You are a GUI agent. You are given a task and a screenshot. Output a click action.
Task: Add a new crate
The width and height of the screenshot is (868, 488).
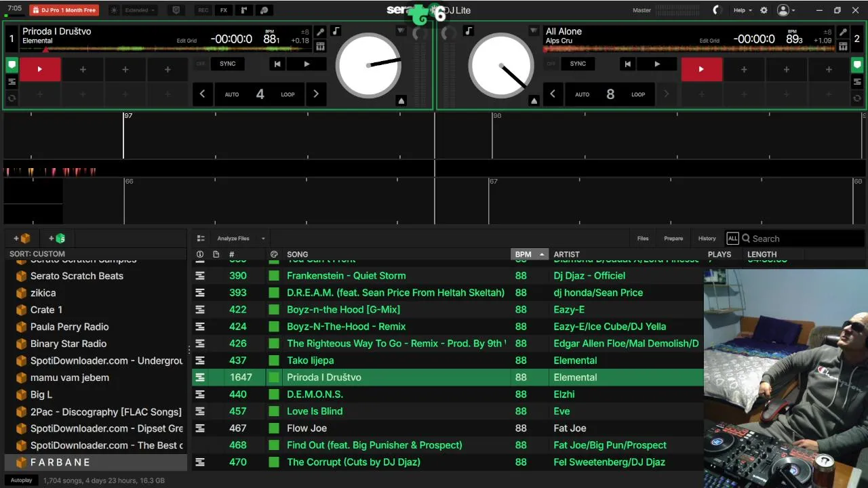[22, 238]
